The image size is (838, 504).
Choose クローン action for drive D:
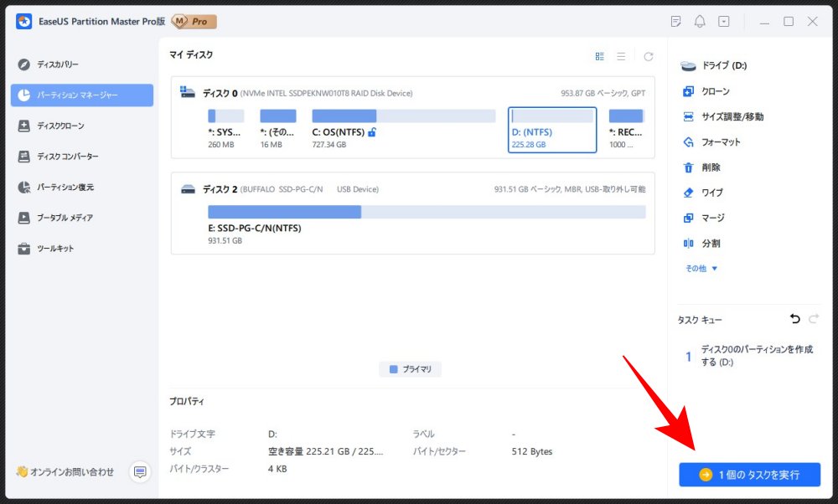tap(715, 91)
